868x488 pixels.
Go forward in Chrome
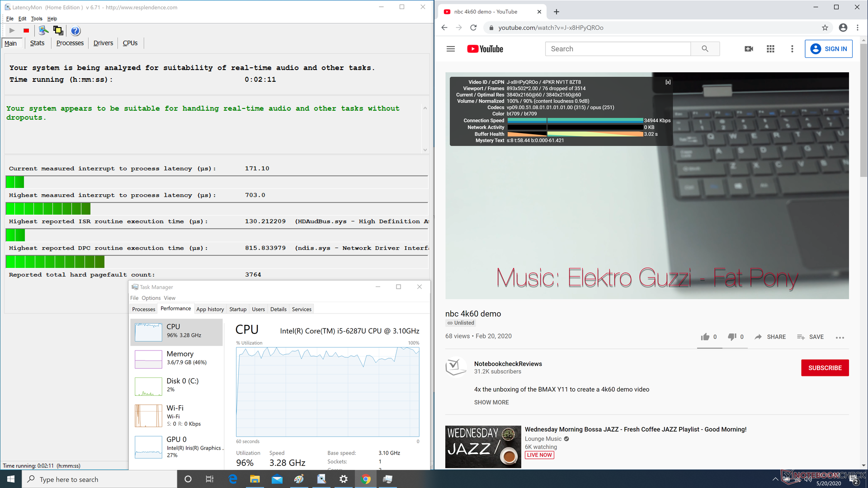459,28
